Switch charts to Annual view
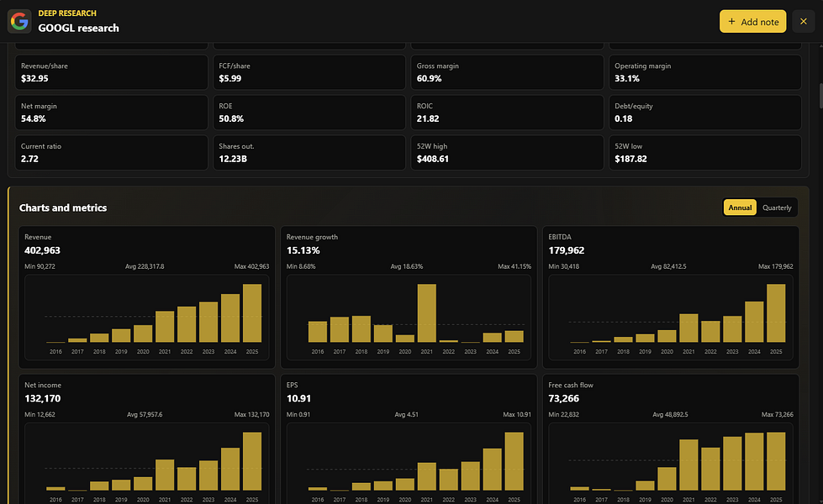 (740, 207)
